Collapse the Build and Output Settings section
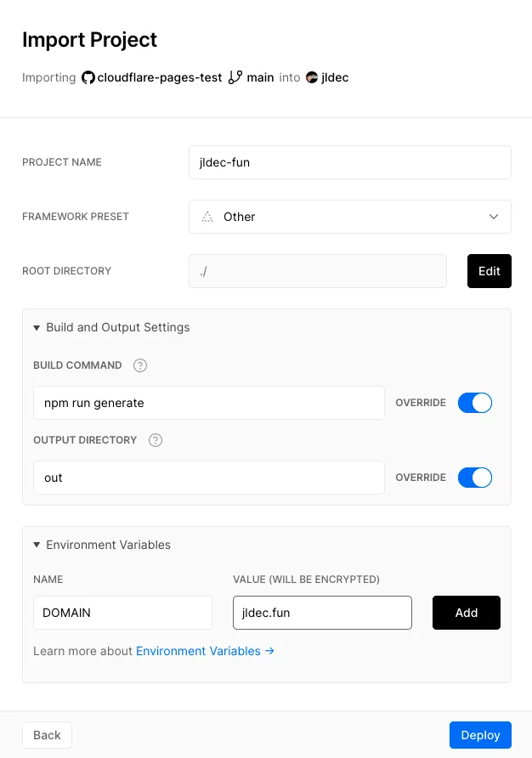The height and width of the screenshot is (758, 532). point(37,327)
